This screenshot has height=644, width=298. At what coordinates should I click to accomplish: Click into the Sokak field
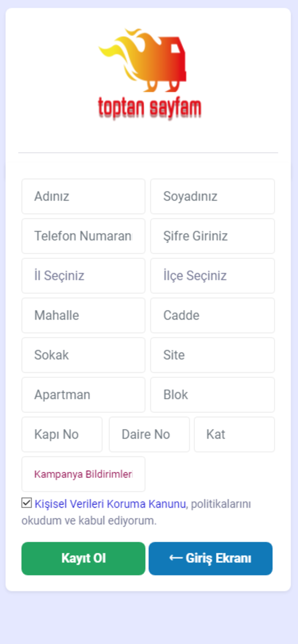tap(83, 355)
